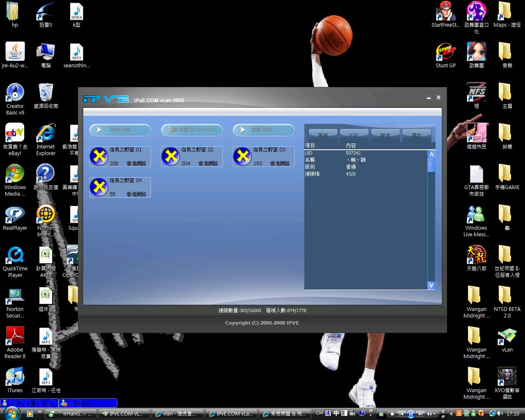Select the RealPlayer desktop shortcut

pos(15,217)
